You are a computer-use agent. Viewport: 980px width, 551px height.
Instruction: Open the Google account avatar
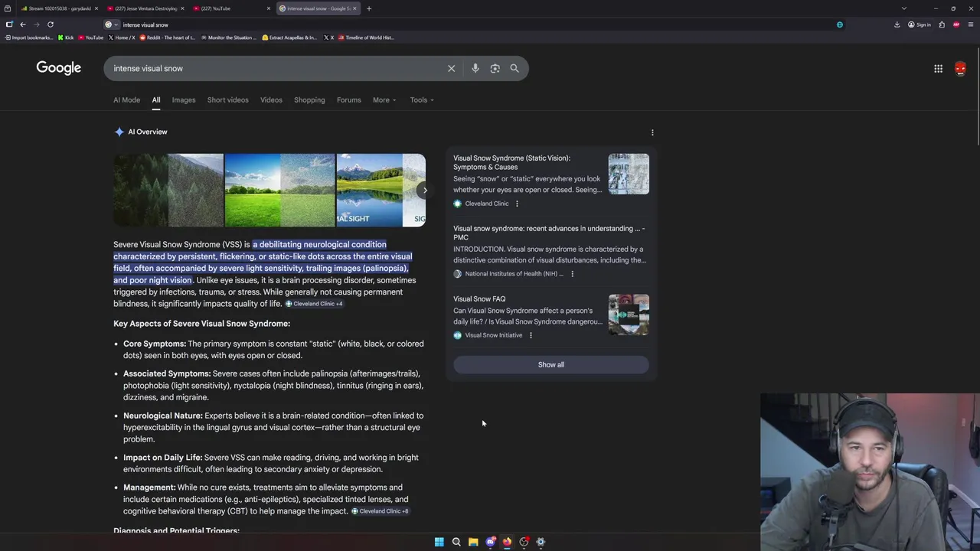(x=960, y=68)
